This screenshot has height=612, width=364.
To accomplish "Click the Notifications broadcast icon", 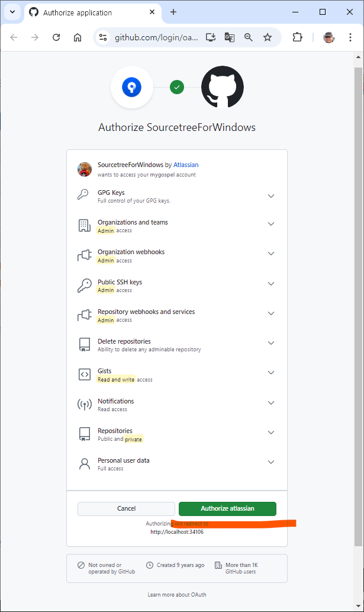I will [x=85, y=405].
